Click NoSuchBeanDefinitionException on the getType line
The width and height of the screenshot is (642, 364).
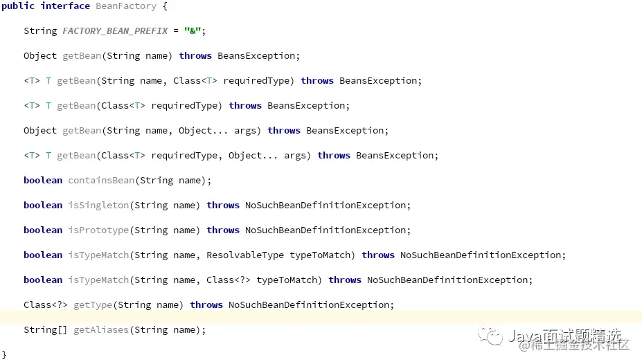309,305
